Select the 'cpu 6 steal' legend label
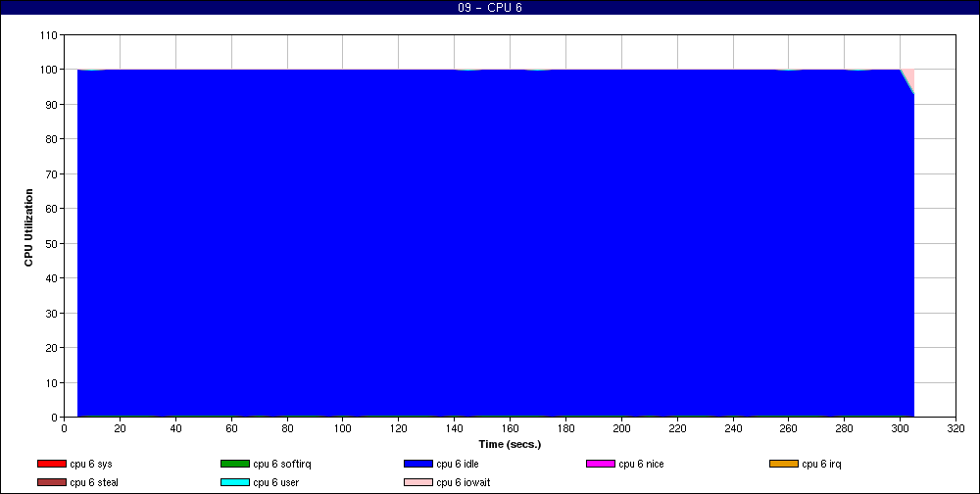 coord(94,483)
